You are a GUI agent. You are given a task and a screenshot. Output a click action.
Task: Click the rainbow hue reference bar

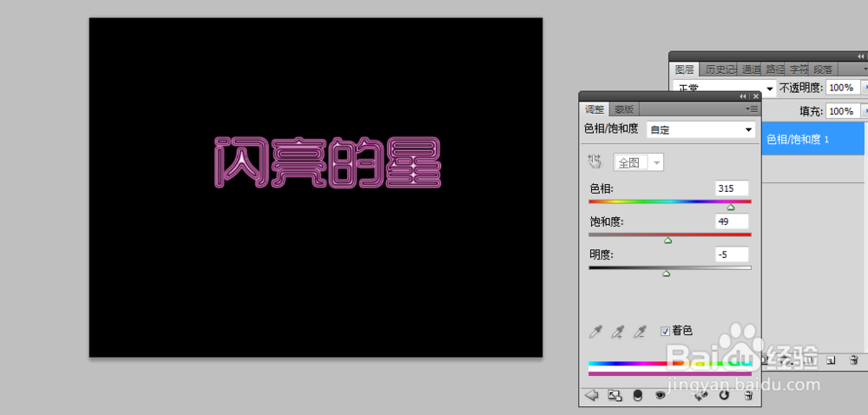coord(670,364)
